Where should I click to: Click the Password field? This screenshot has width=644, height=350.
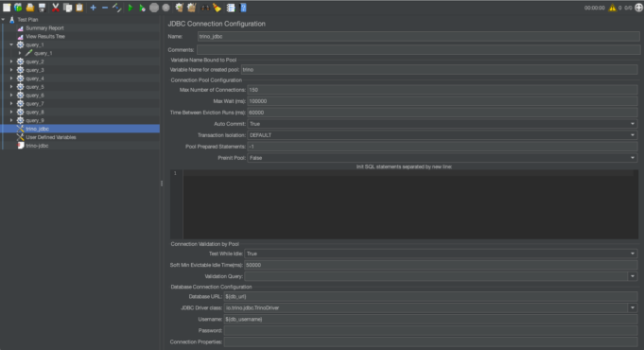[431, 330]
